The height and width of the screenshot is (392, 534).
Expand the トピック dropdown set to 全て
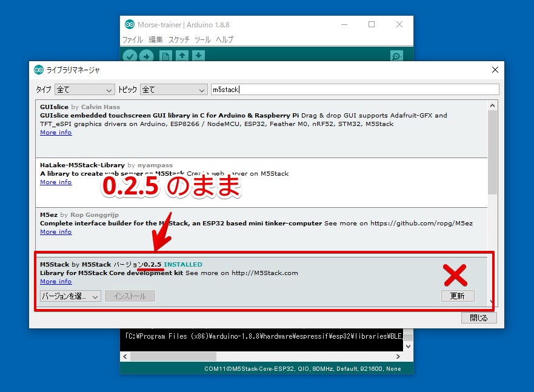click(x=174, y=90)
